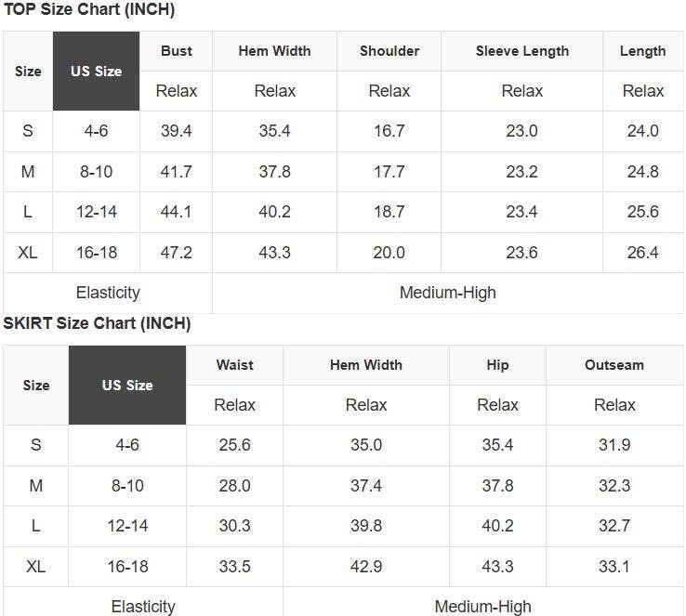Select the 39.4 bust value for size S
686x616 pixels.
pos(177,131)
